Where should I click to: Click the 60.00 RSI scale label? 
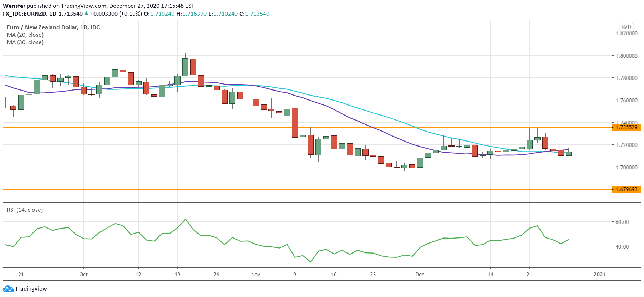622,222
